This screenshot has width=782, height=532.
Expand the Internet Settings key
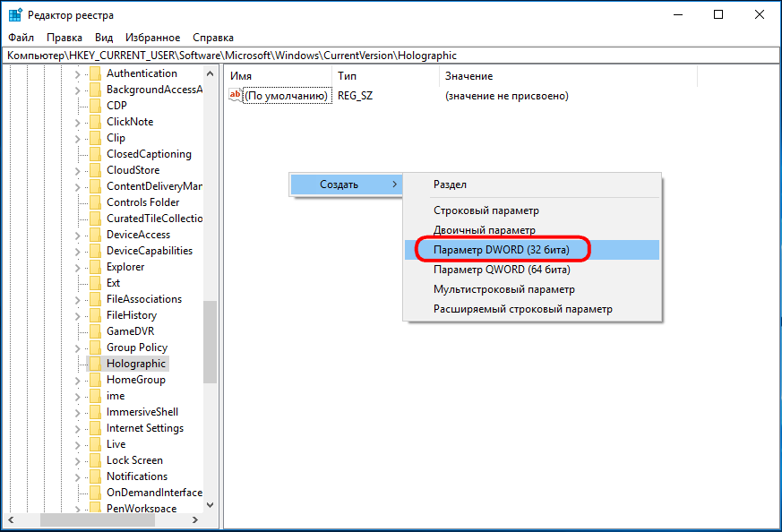77,429
